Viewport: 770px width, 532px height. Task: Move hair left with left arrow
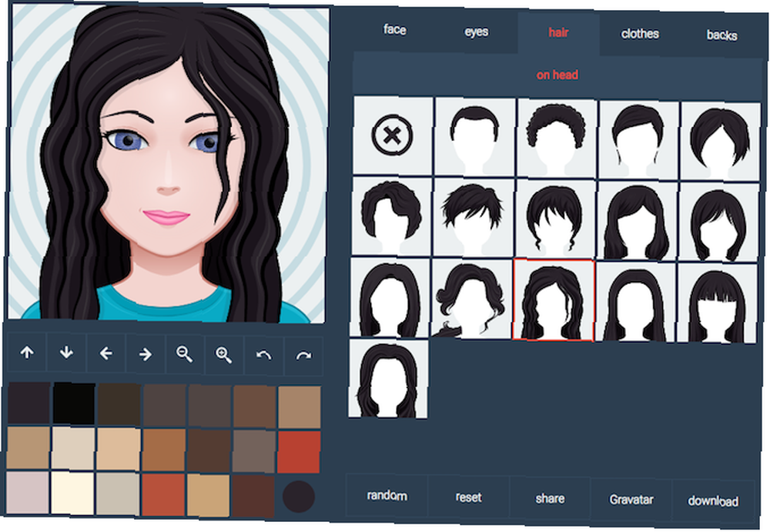(105, 353)
